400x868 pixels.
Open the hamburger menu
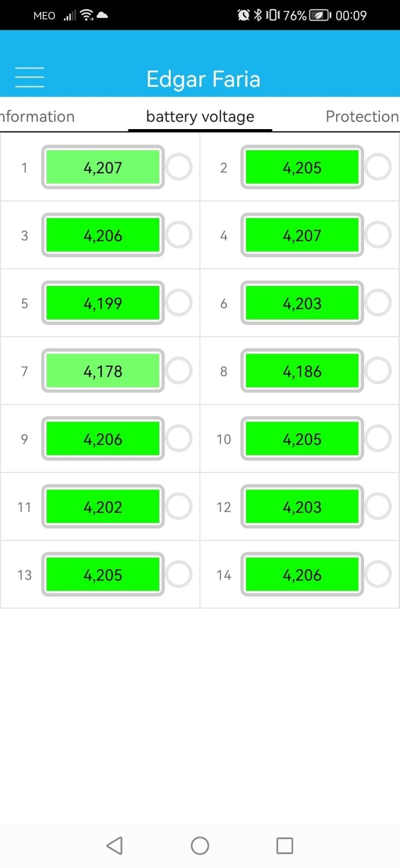coord(29,78)
